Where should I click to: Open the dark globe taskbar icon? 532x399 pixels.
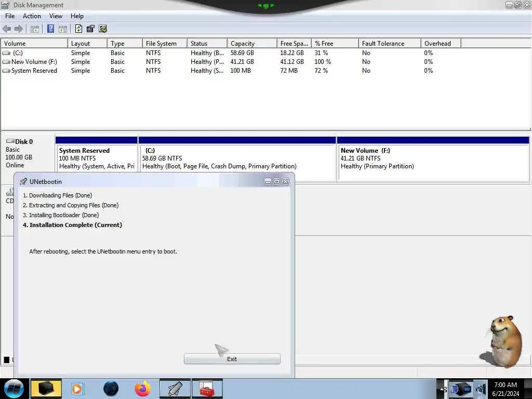click(x=111, y=389)
